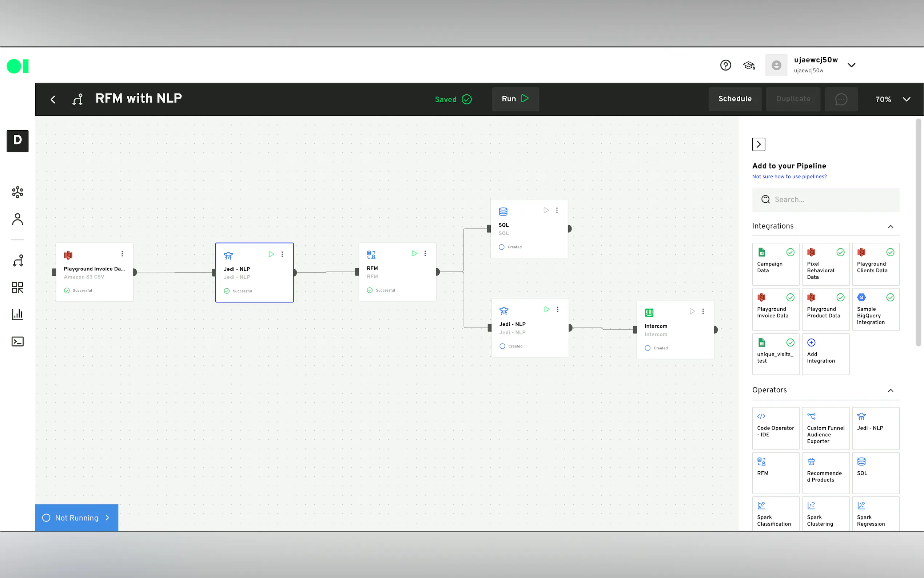Screen dimensions: 924x578
Task: Open bar chart analytics sidebar icon
Action: pyautogui.click(x=17, y=314)
